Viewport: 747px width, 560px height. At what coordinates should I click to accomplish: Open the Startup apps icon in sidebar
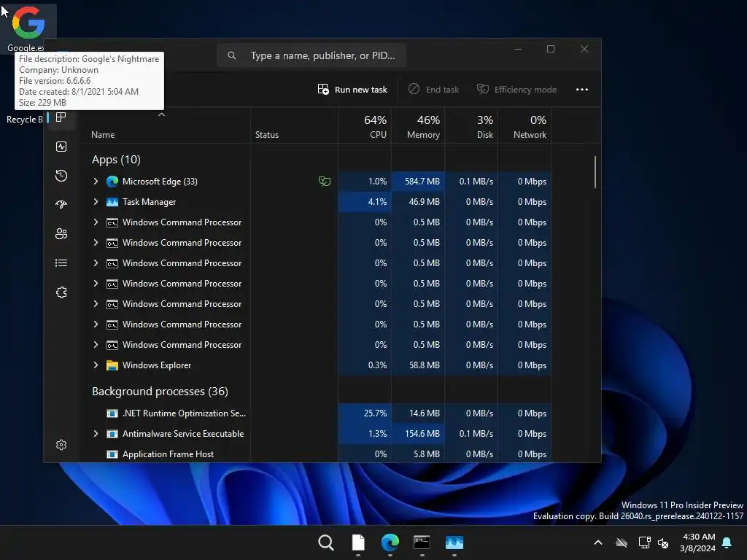point(61,205)
